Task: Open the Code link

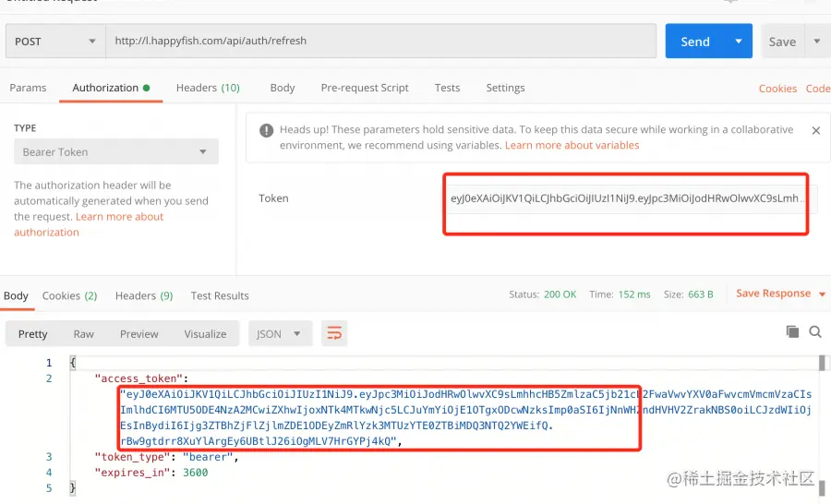Action: point(818,89)
